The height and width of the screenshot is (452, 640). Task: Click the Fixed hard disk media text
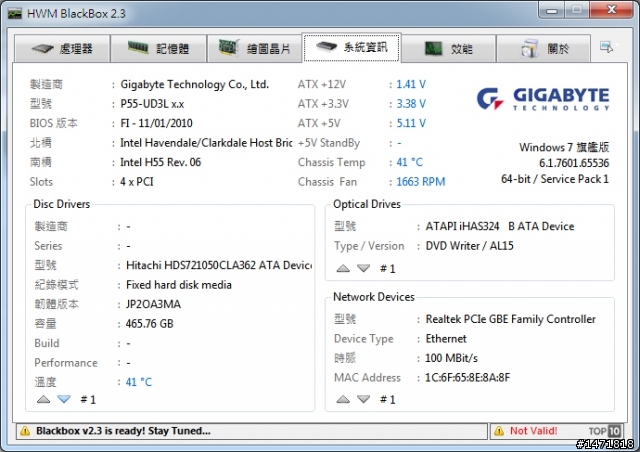point(179,285)
